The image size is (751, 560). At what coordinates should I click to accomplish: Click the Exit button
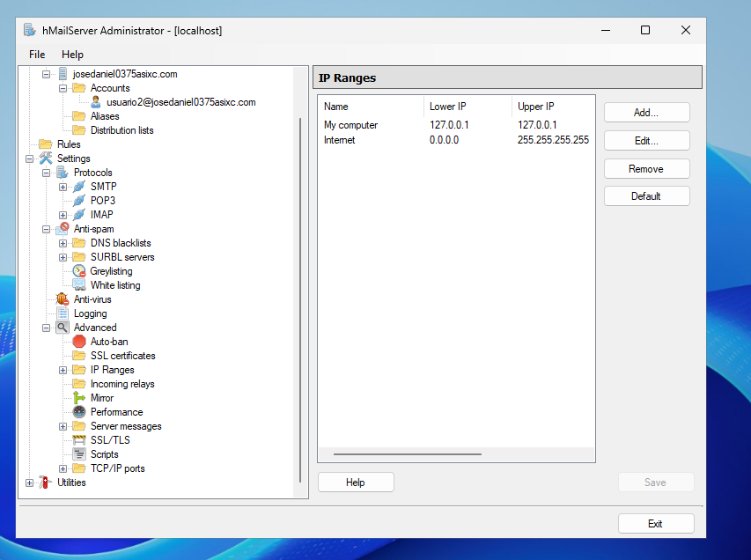(x=656, y=524)
